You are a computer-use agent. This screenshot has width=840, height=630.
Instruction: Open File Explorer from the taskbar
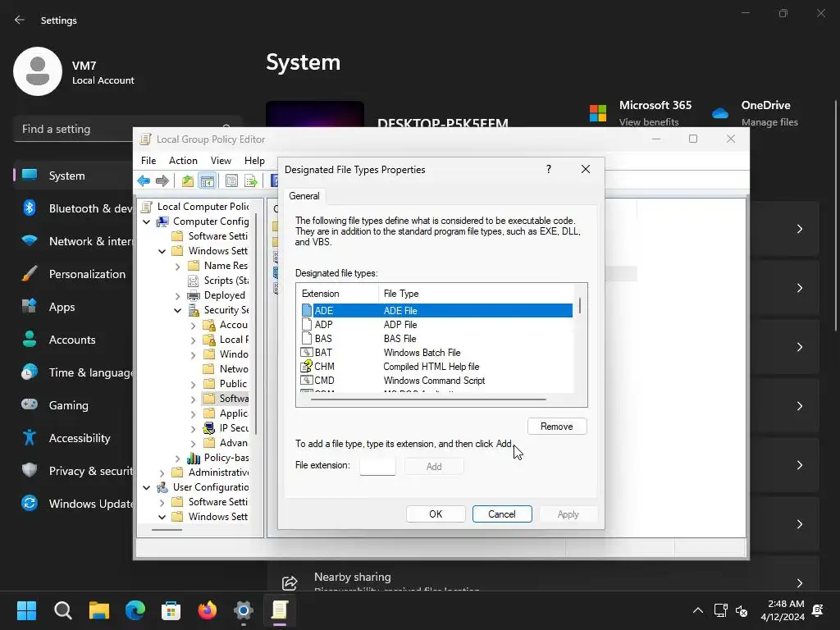tap(99, 610)
